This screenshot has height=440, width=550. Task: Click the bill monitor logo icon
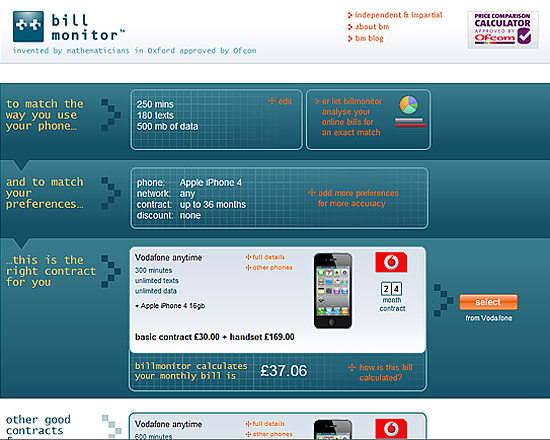click(x=28, y=26)
